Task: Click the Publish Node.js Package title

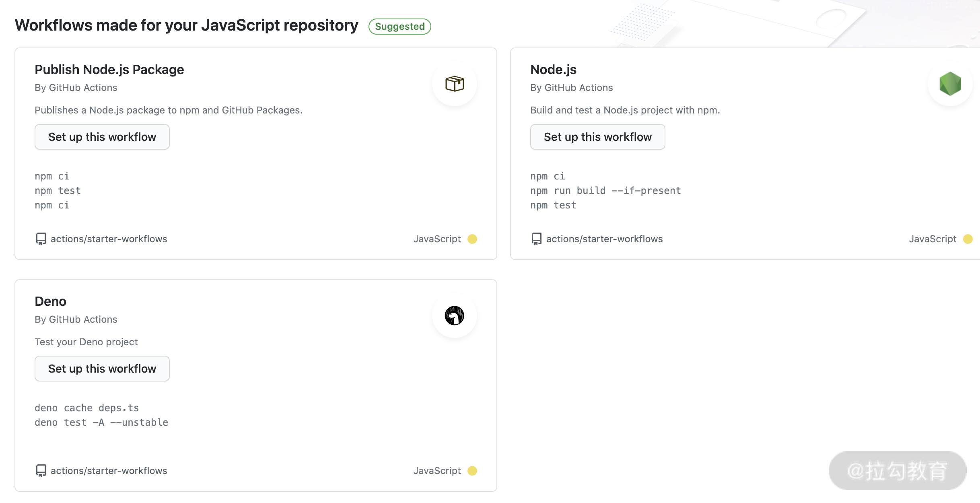Action: [x=109, y=70]
